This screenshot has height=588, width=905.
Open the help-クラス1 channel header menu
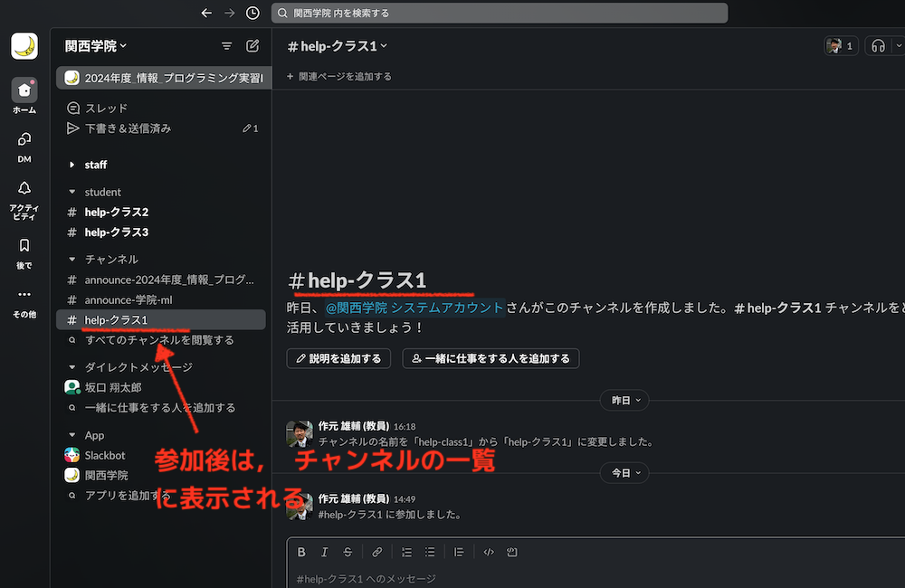click(337, 45)
